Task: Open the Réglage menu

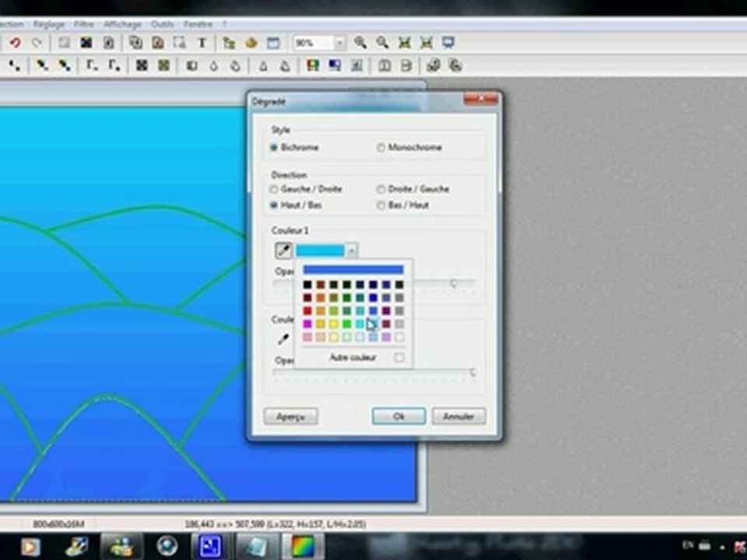Action: [x=49, y=24]
